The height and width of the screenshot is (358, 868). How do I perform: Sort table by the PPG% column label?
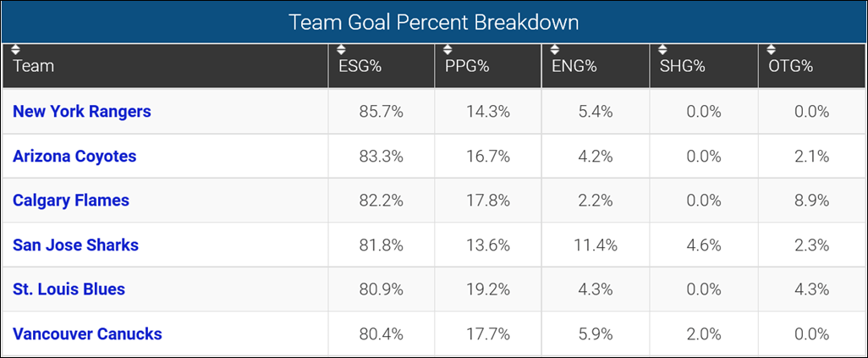467,67
